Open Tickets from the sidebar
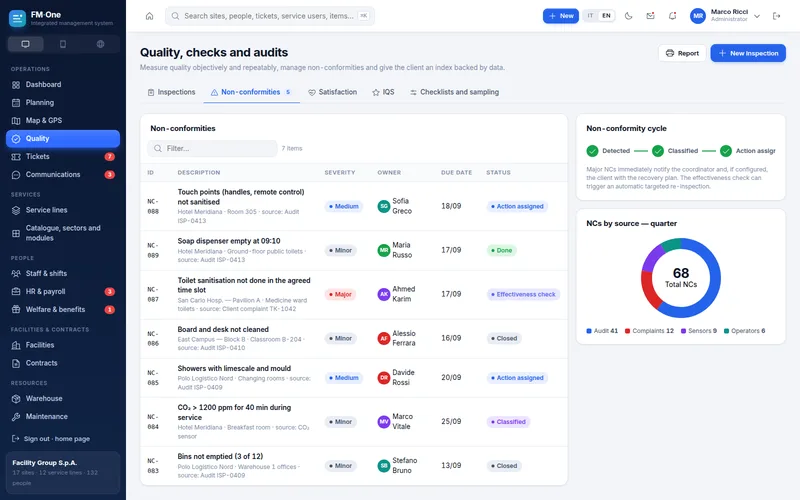Image resolution: width=800 pixels, height=500 pixels. tap(63, 157)
